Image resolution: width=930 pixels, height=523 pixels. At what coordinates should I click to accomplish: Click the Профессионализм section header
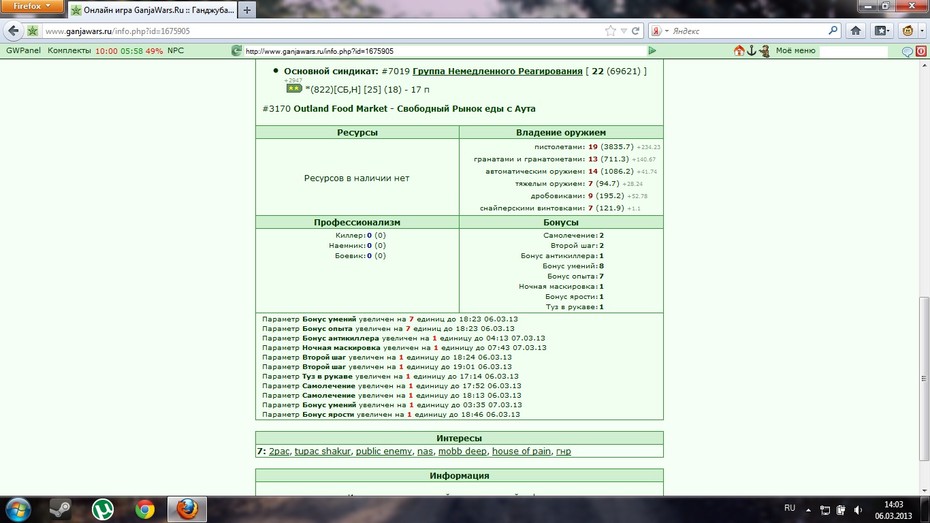pos(357,222)
